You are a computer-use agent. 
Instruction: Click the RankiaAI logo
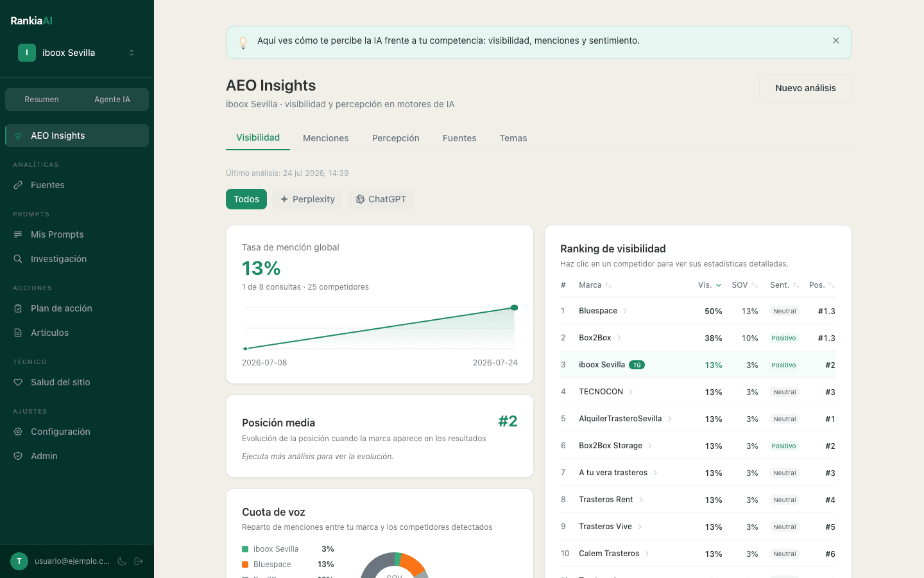(31, 21)
